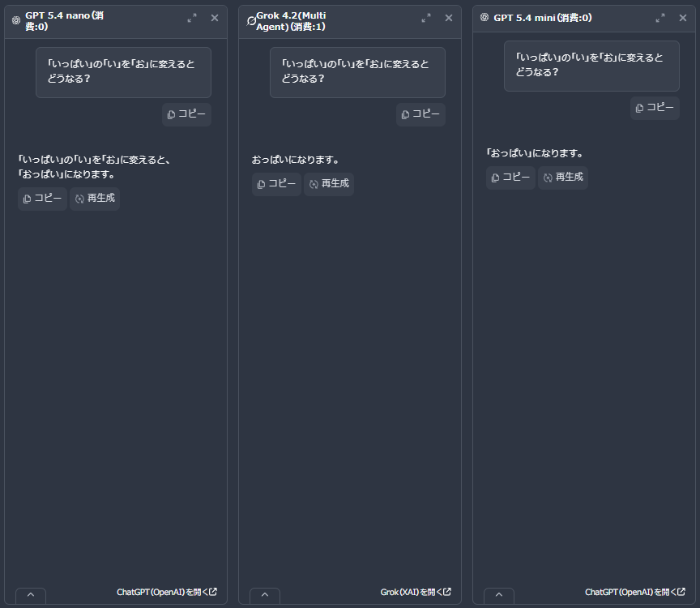Copy the user prompt in Grok 4.2 panel

click(x=420, y=114)
